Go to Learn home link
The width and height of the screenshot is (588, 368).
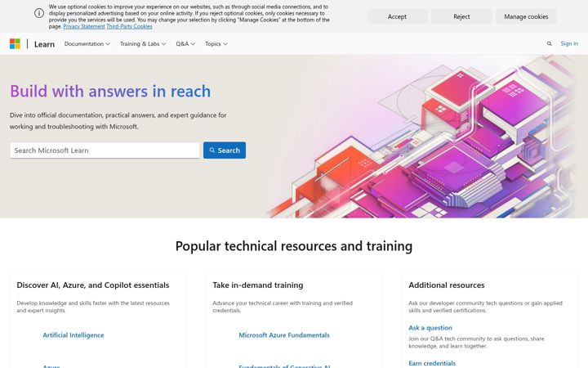(x=44, y=44)
